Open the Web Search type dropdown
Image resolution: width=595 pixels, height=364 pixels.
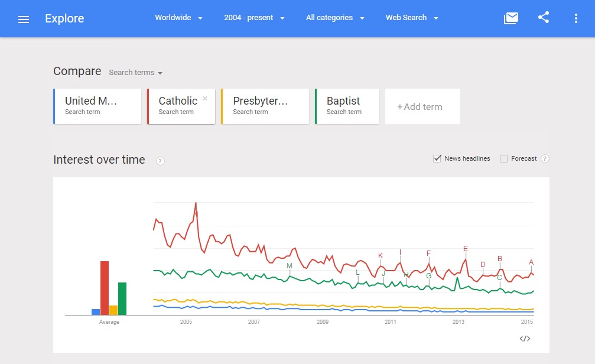coord(412,18)
